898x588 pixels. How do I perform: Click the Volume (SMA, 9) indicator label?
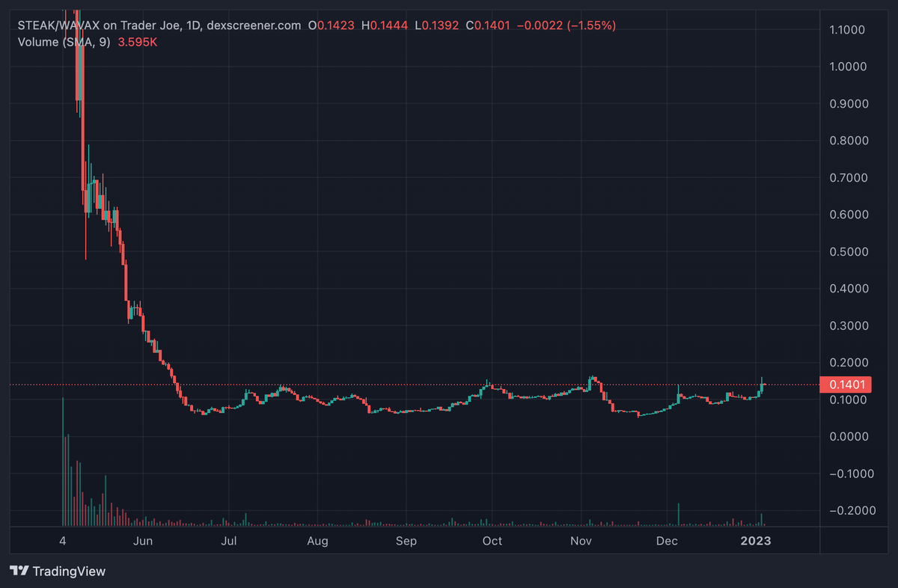[64, 42]
